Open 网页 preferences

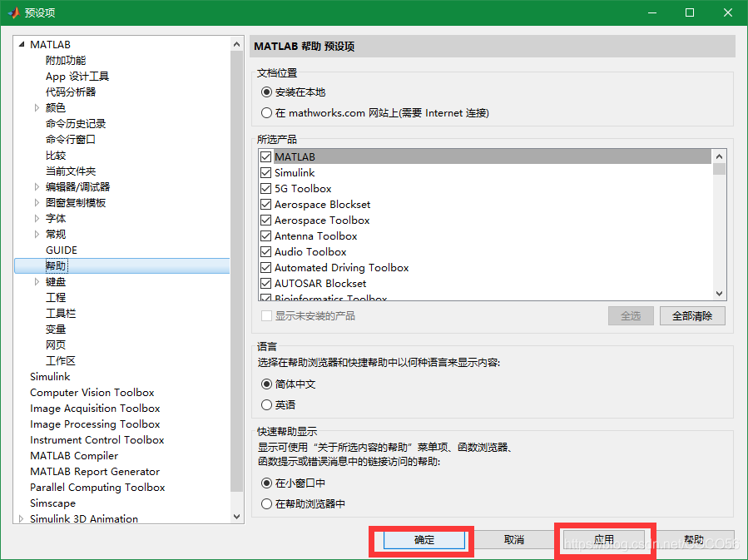(56, 344)
